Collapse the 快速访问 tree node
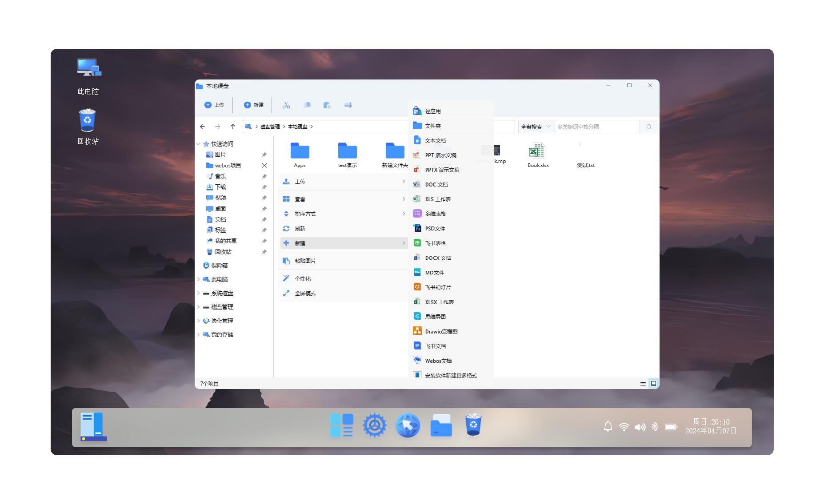The height and width of the screenshot is (504, 824). [x=198, y=144]
